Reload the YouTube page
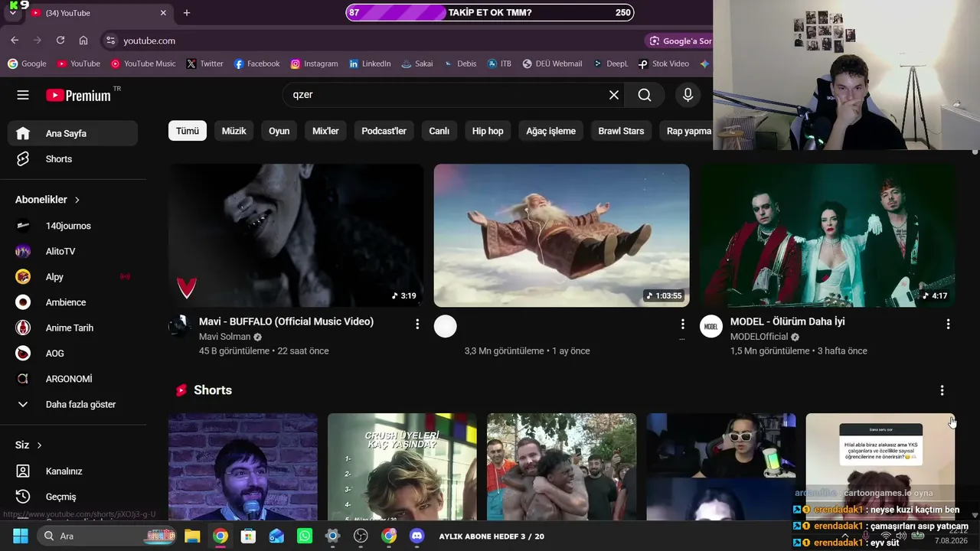980x551 pixels. click(60, 41)
